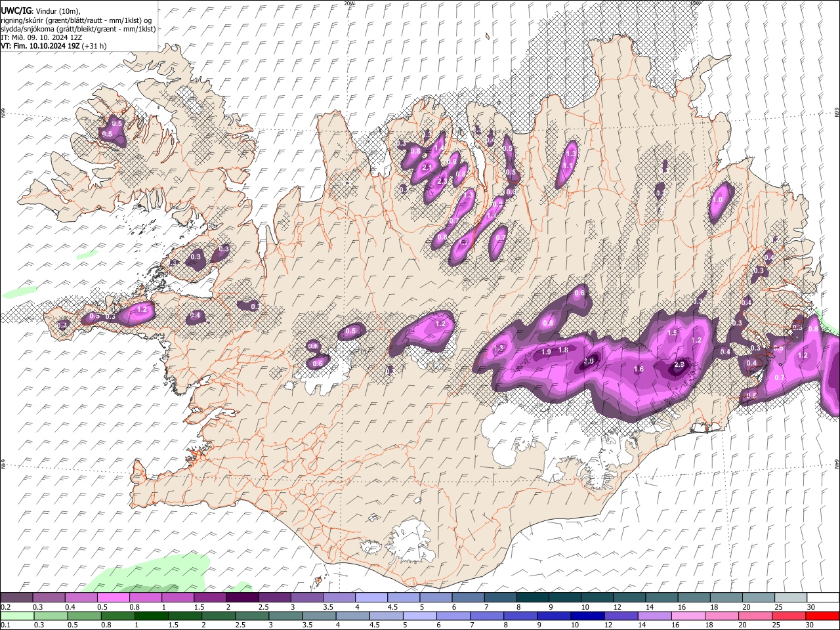The image size is (840, 630).
Task: Click the bright red 30 rain legend swatch
Action: [x=823, y=616]
